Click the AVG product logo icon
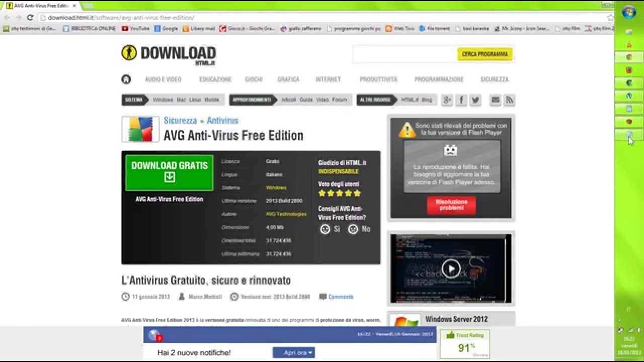Screen dimensions: 644x362 coord(140,129)
